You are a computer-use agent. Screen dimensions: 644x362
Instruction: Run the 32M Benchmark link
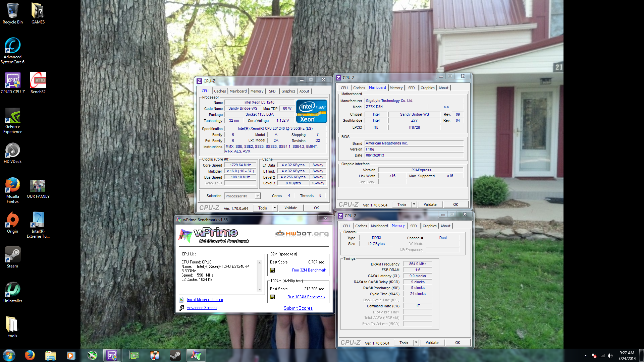309,270
